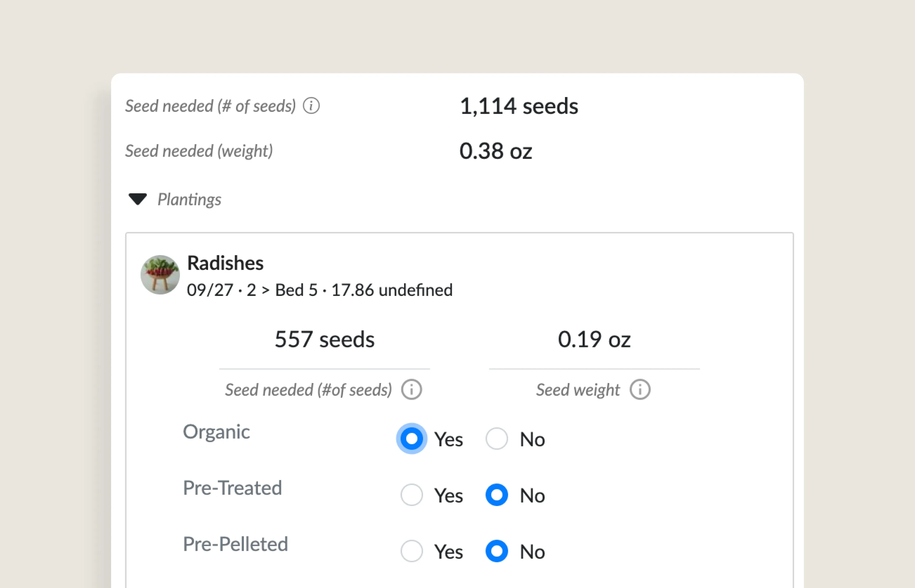Screen dimensions: 915x588
Task: Click the 09/27 planting date
Action: pyautogui.click(x=210, y=289)
